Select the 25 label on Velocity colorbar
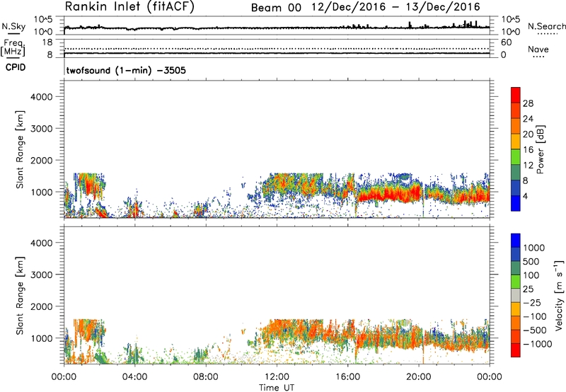Image resolution: width=566 pixels, height=392 pixels. [528, 289]
